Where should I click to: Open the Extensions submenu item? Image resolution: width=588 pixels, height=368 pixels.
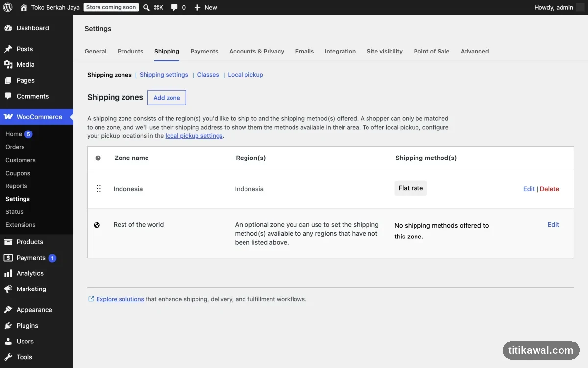(x=21, y=225)
